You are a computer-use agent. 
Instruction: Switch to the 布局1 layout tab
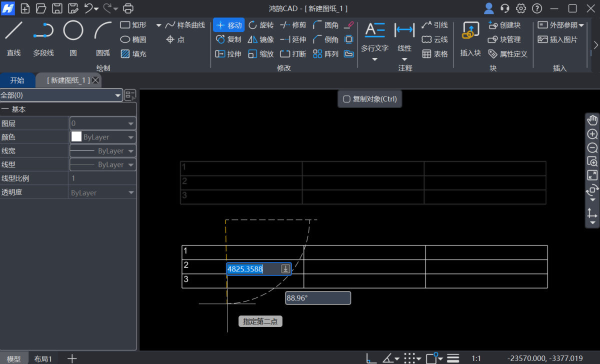point(43,358)
